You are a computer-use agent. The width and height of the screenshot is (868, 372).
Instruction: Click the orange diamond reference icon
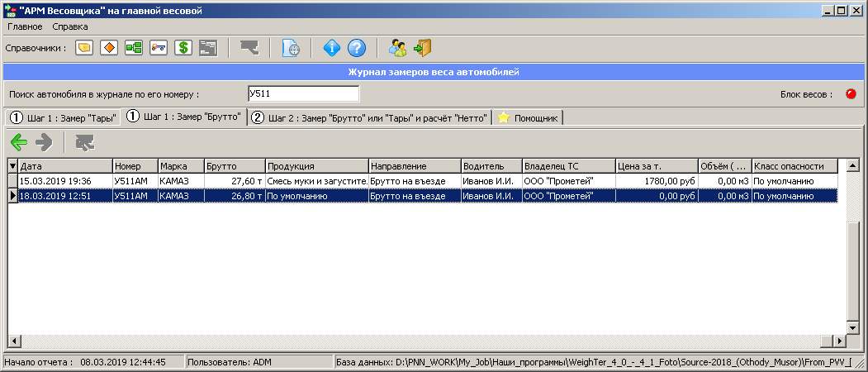point(108,48)
